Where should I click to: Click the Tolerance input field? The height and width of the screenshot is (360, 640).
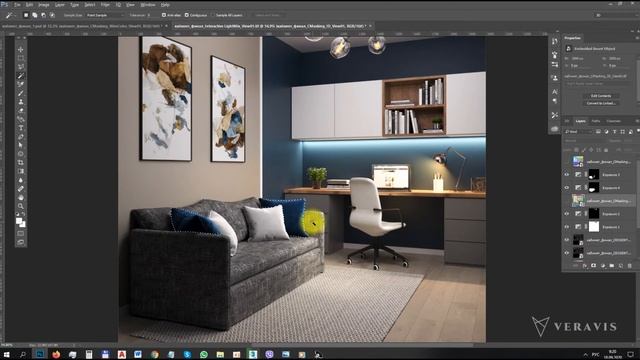point(153,15)
